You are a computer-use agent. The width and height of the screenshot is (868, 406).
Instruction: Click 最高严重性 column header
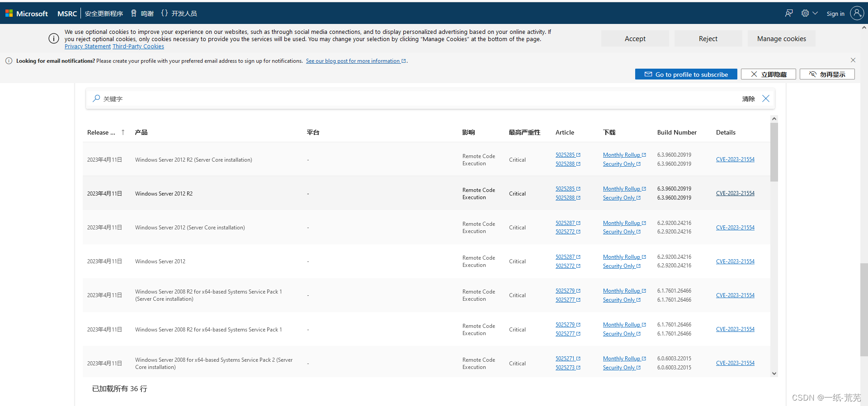[524, 132]
